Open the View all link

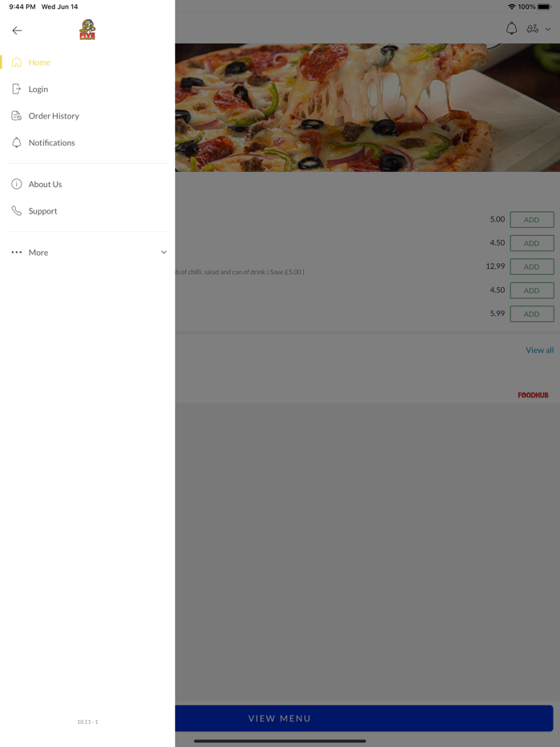(539, 350)
